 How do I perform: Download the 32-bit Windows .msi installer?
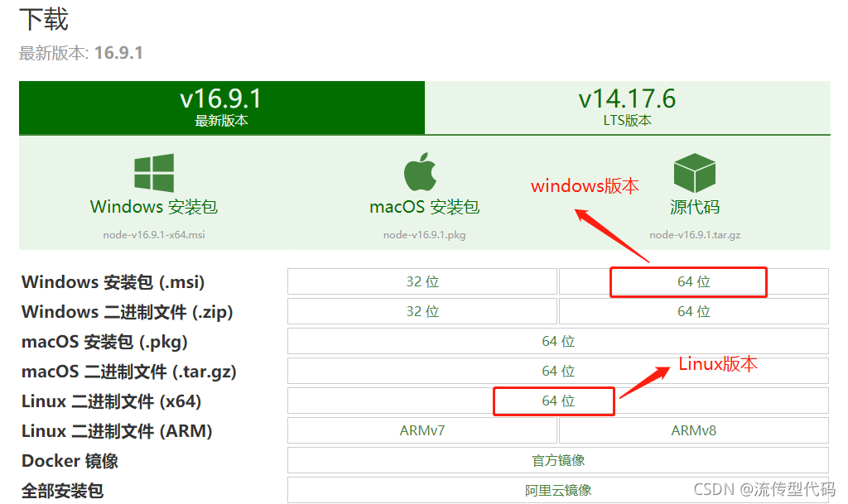(422, 281)
